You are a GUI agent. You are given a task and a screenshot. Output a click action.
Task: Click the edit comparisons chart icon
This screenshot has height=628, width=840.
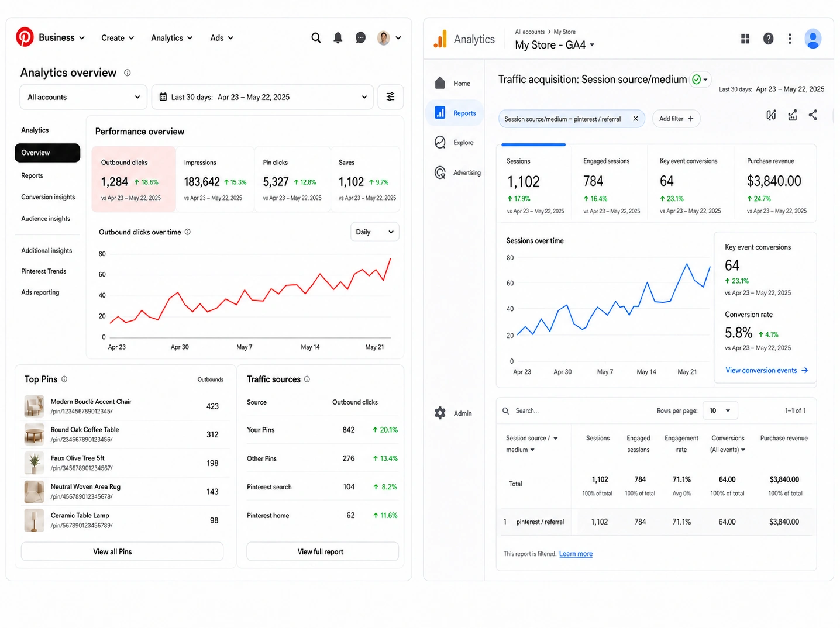(x=772, y=115)
